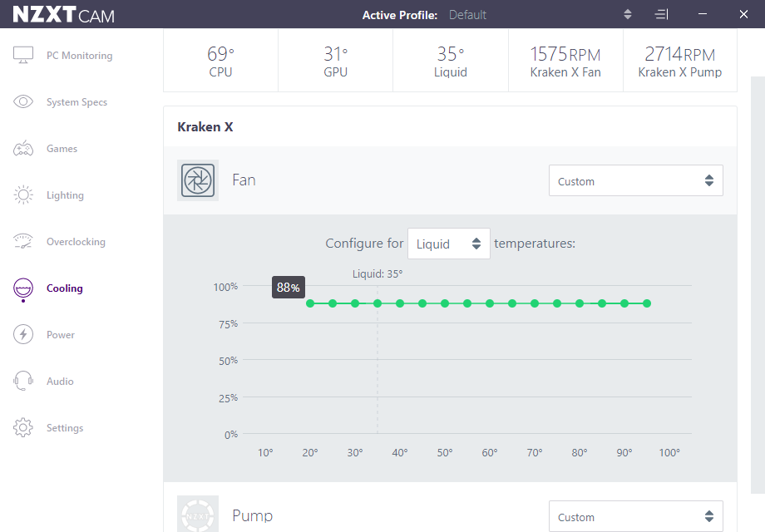The width and height of the screenshot is (765, 532).
Task: Select the fan curve point at 20°
Action: tap(310, 303)
